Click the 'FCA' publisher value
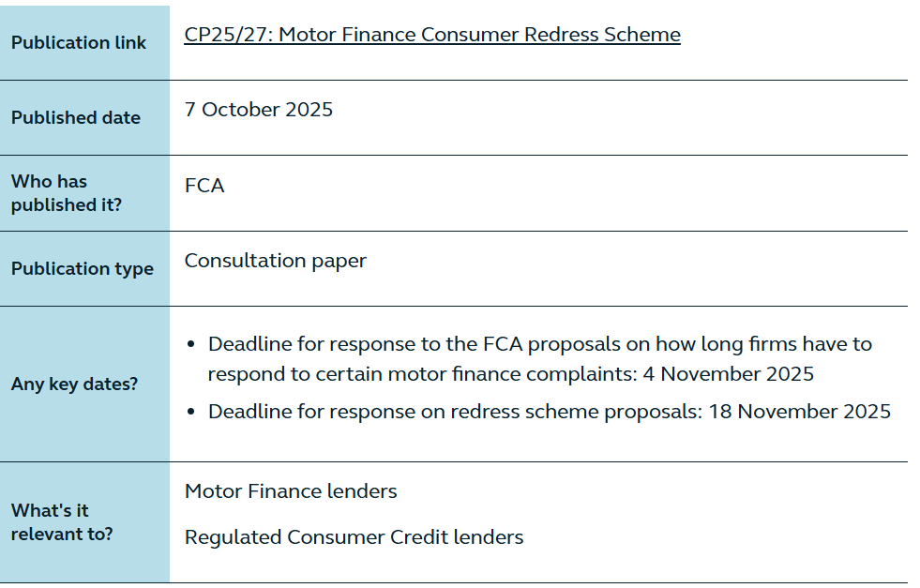 (x=204, y=186)
